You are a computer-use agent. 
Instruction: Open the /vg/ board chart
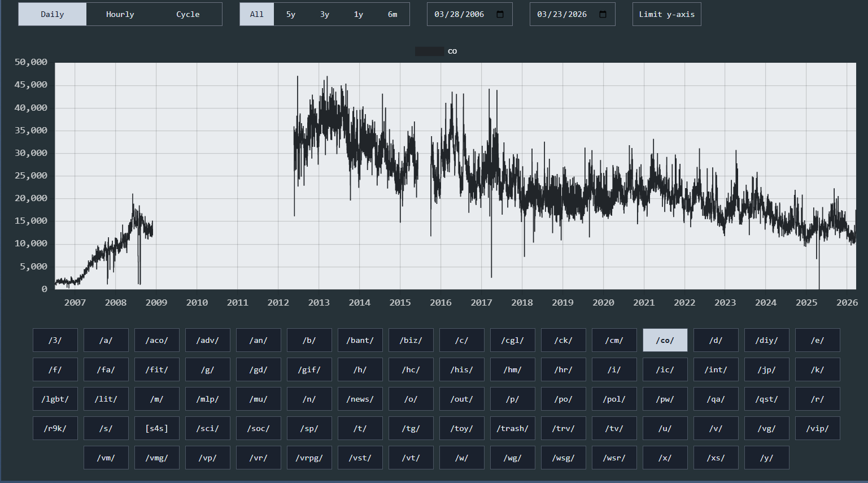coord(767,428)
